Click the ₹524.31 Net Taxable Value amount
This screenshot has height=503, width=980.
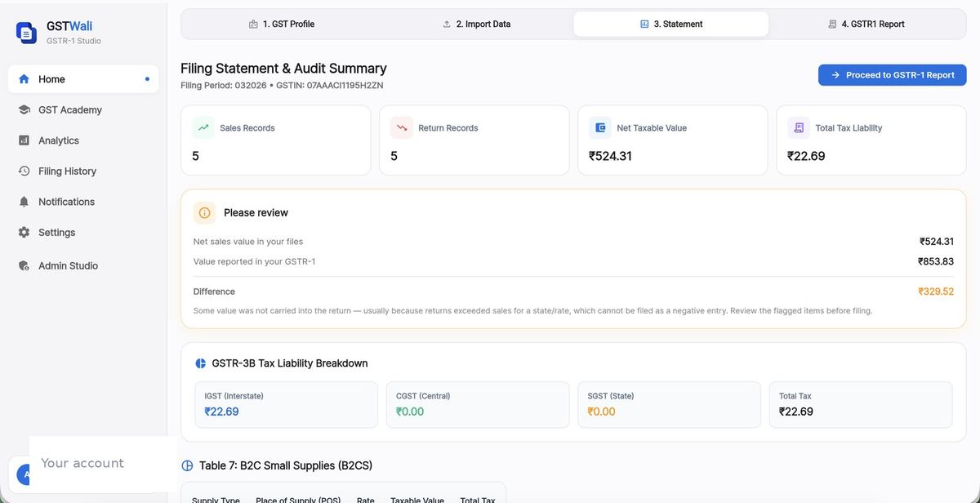[x=610, y=156]
